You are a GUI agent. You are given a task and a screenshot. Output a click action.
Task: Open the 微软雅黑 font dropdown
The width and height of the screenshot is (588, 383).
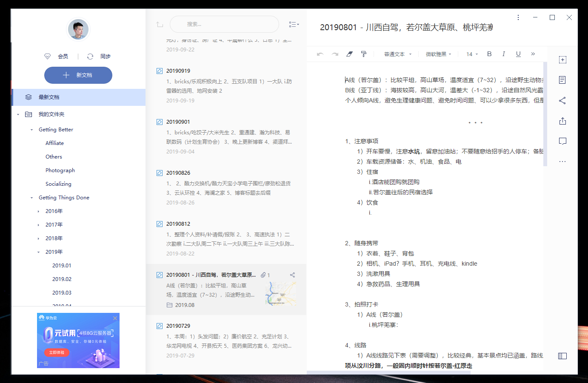click(x=438, y=54)
